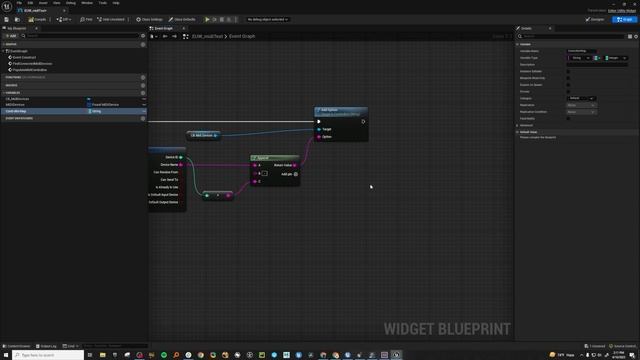Viewport: 640px width, 360px height.
Task: Open the Window menu
Action: (87, 3)
